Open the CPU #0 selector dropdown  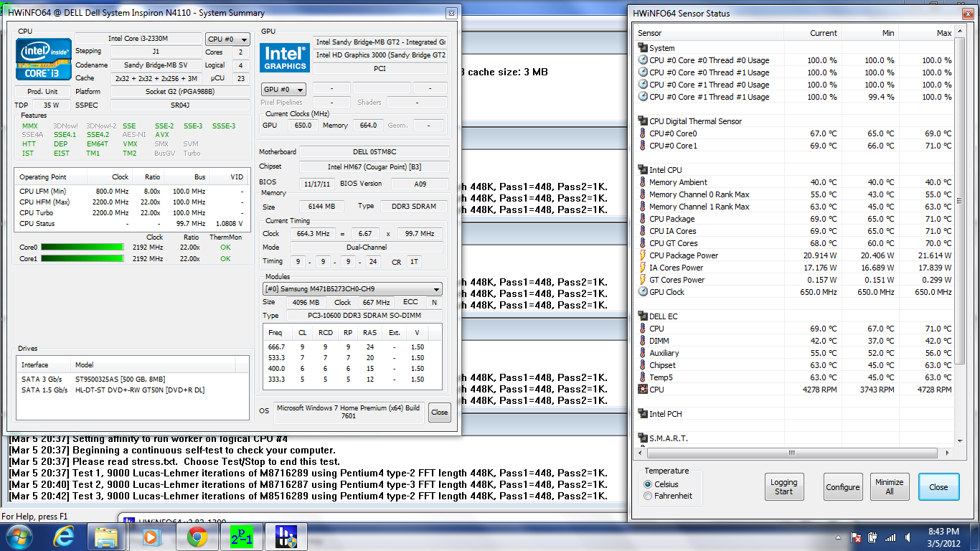pyautogui.click(x=228, y=40)
